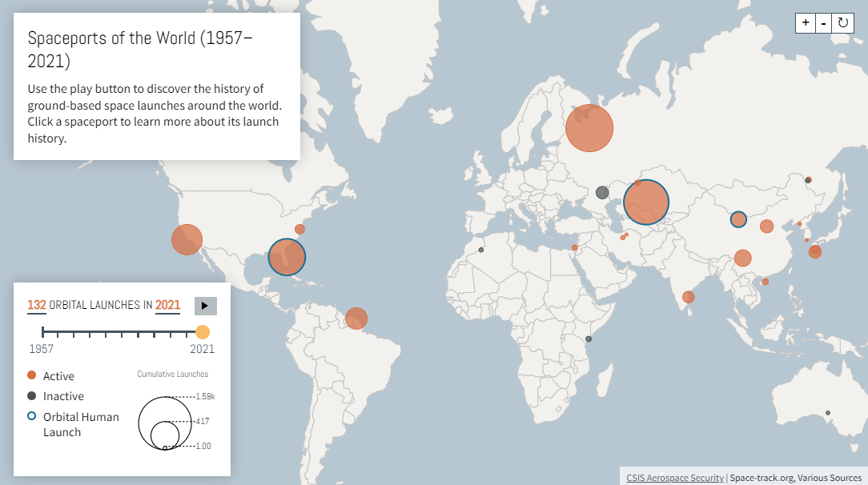Select the French Guiana spaceport bubble
The height and width of the screenshot is (485, 868).
[356, 319]
